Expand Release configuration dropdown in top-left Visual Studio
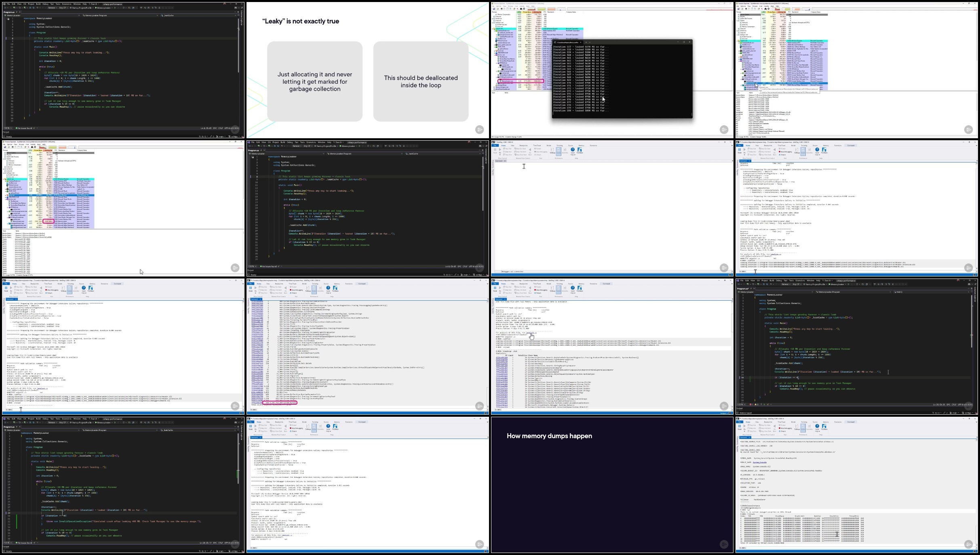980x555 pixels. (x=53, y=8)
